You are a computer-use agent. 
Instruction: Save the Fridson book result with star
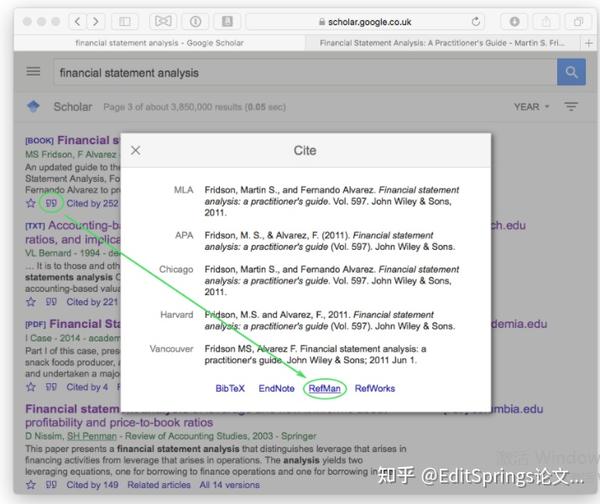pos(31,203)
